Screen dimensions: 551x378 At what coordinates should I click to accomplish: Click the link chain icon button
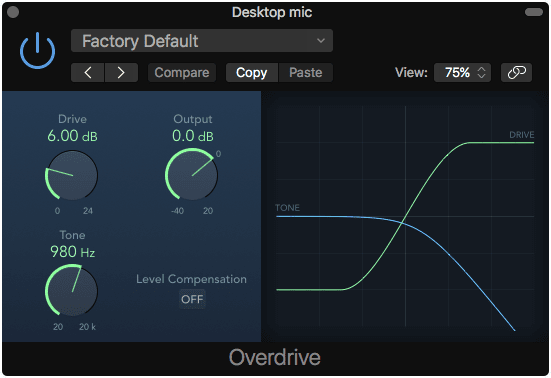coord(516,73)
